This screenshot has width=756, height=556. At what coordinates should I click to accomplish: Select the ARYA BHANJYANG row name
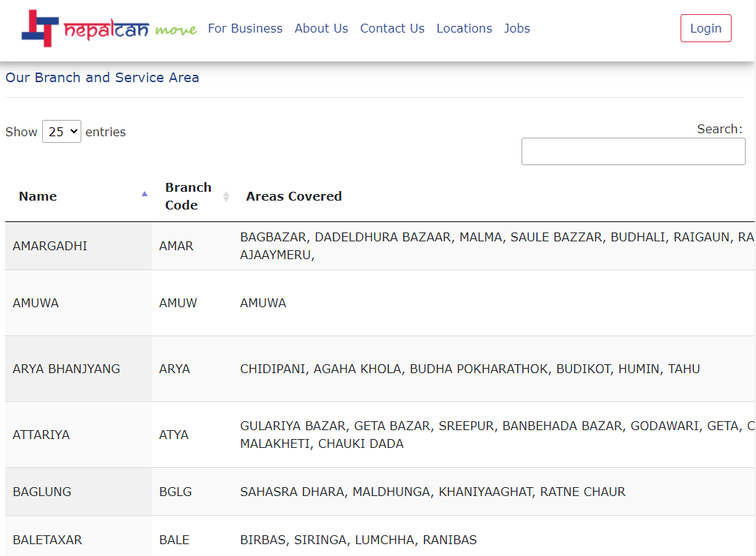tap(66, 369)
